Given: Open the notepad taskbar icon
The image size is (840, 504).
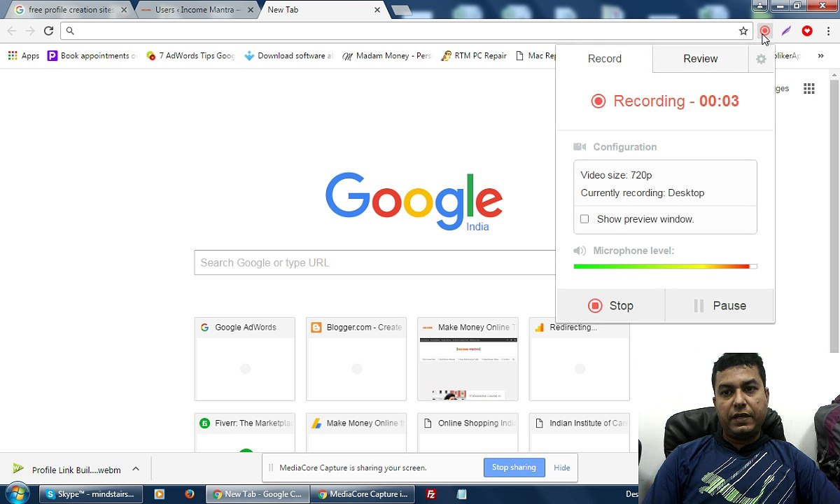Looking at the screenshot, I should [461, 494].
